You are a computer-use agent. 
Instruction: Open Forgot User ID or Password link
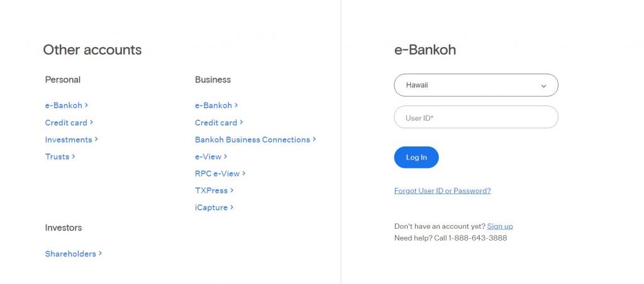click(442, 191)
